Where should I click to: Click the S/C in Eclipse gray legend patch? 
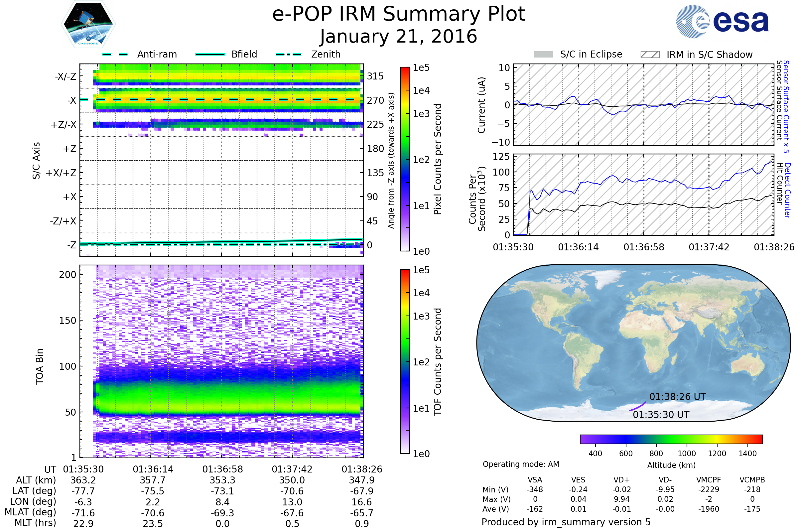[x=543, y=55]
